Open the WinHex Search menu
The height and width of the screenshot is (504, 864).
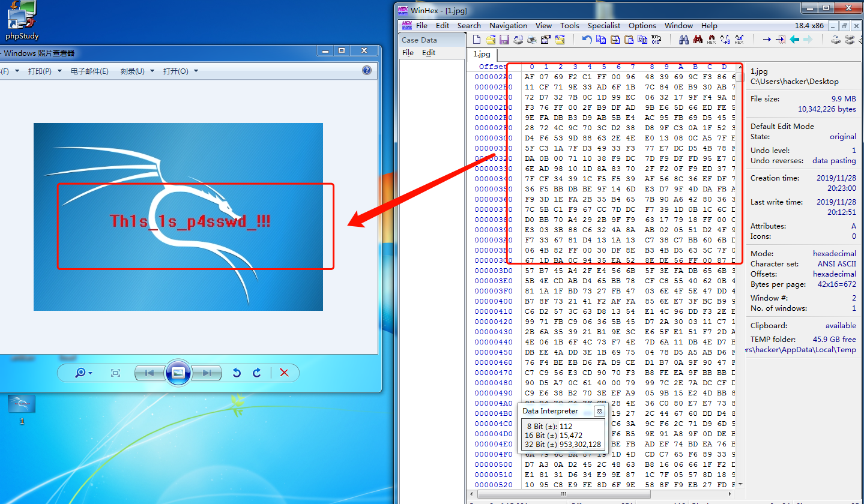tap(469, 25)
